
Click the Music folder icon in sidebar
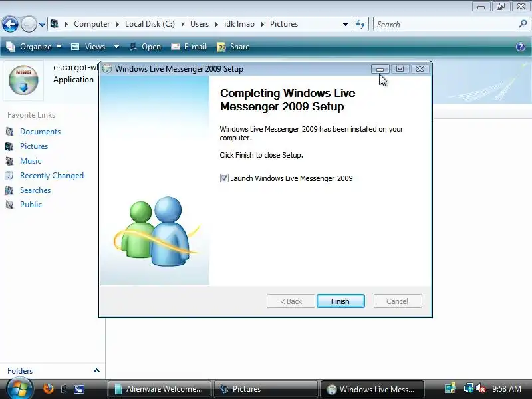pyautogui.click(x=9, y=161)
